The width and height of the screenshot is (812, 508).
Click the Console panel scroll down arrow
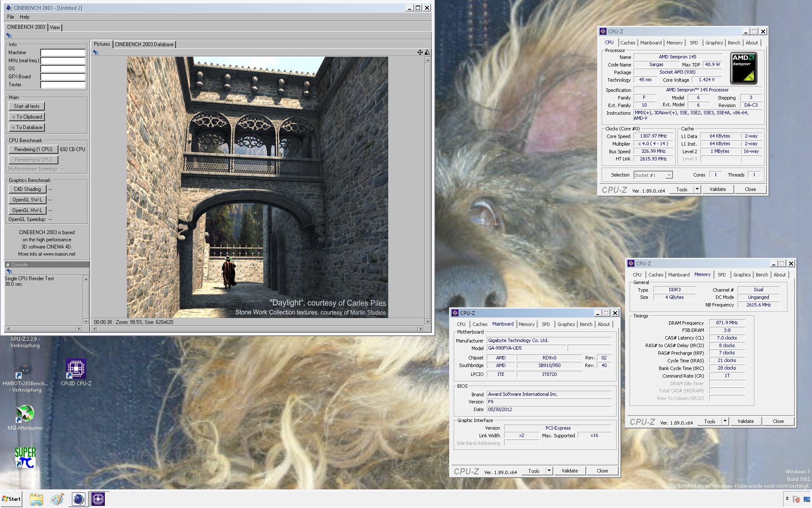click(x=86, y=322)
